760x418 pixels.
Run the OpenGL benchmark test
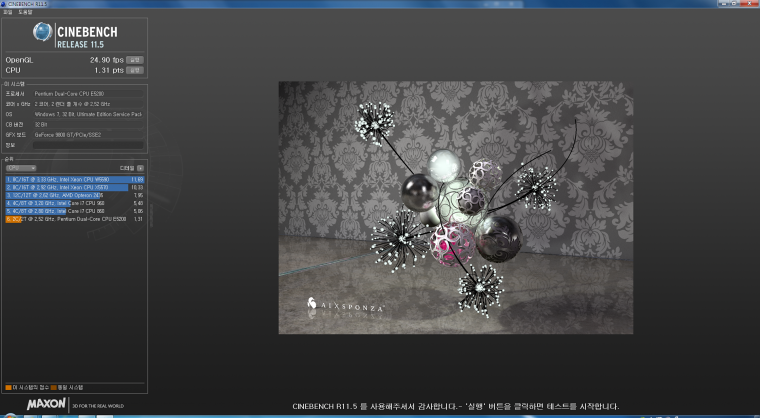(135, 60)
